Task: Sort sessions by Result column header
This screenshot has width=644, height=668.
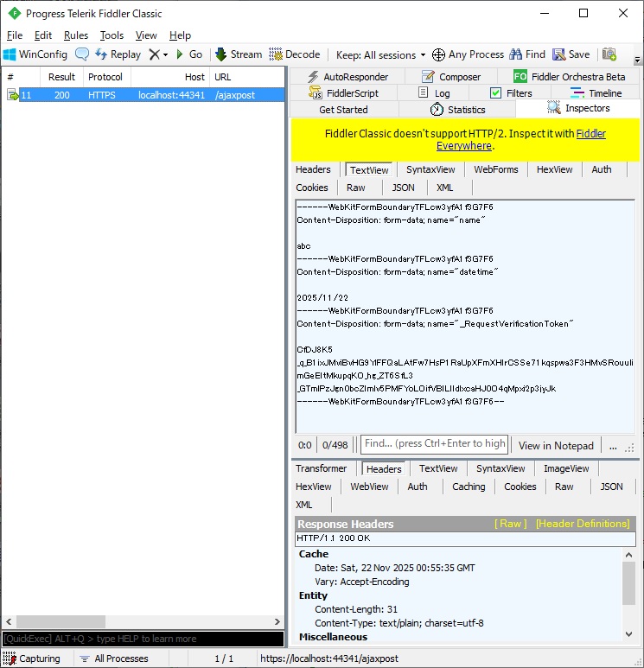Action: (x=61, y=77)
